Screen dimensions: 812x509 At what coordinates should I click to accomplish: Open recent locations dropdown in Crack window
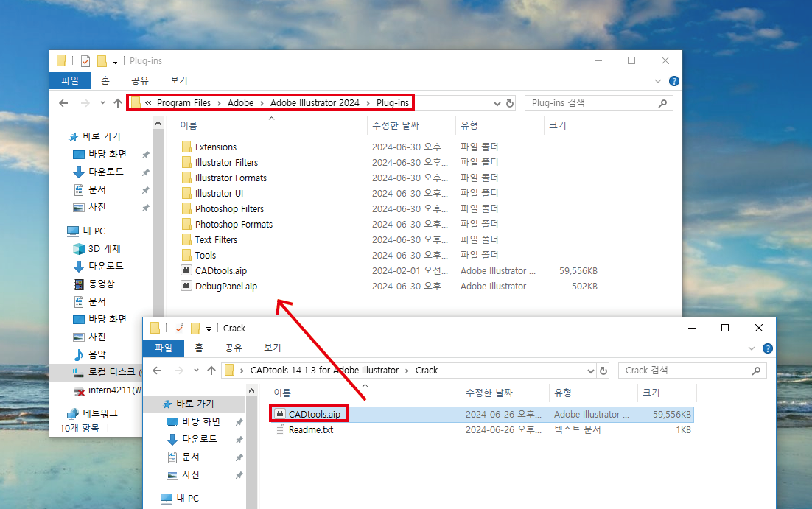pyautogui.click(x=196, y=371)
